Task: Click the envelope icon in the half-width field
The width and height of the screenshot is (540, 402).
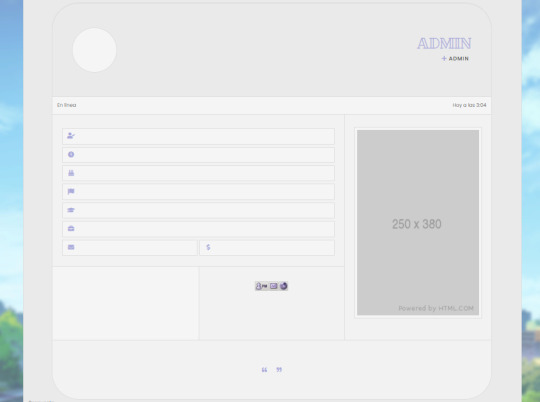Action: 71,247
